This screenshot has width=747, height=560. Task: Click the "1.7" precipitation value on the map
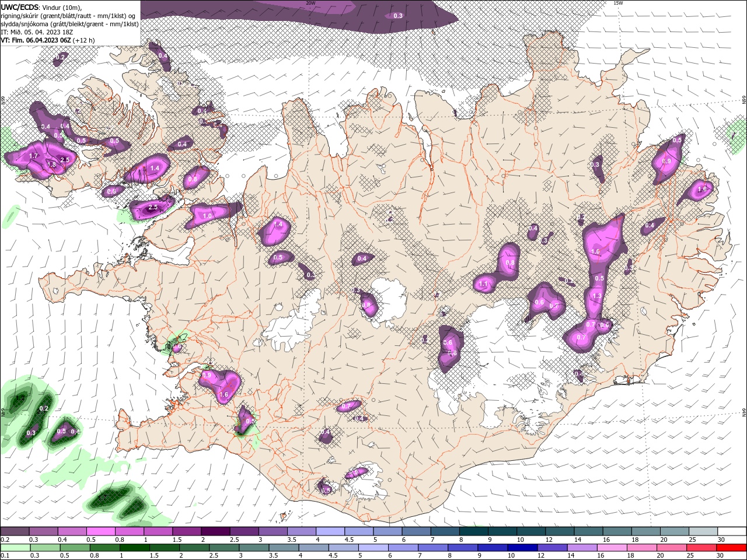33,156
